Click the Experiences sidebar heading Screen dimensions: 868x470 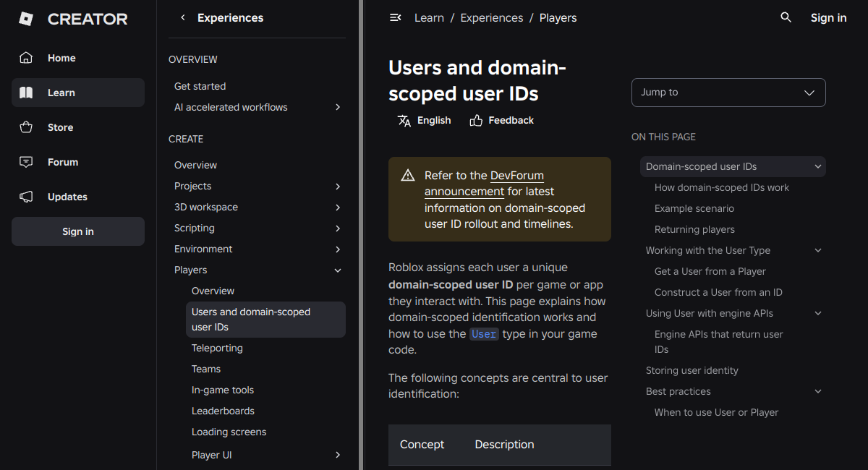(x=231, y=17)
